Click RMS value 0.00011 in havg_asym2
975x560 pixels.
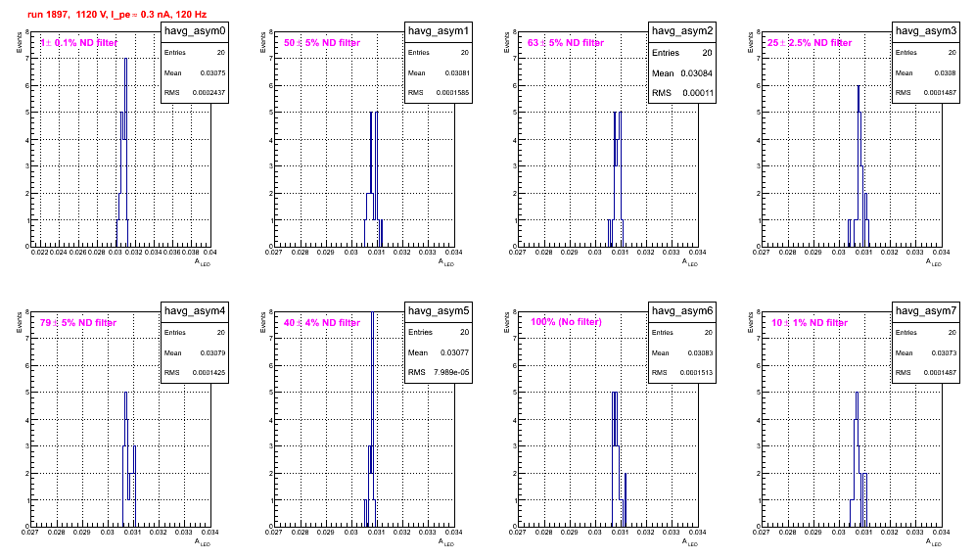tap(698, 93)
